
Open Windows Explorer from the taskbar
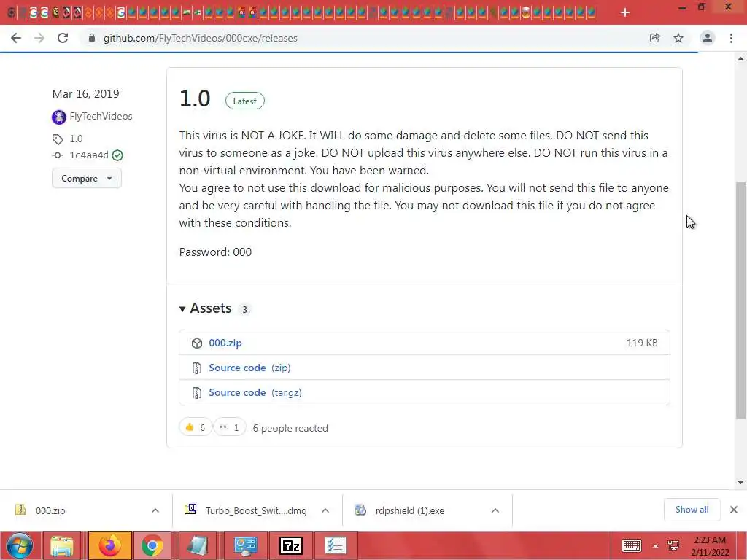click(x=62, y=545)
